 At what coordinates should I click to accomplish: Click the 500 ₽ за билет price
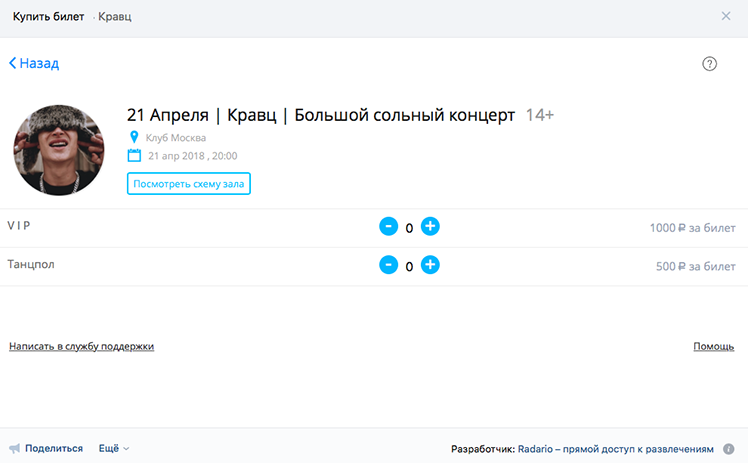click(x=696, y=267)
